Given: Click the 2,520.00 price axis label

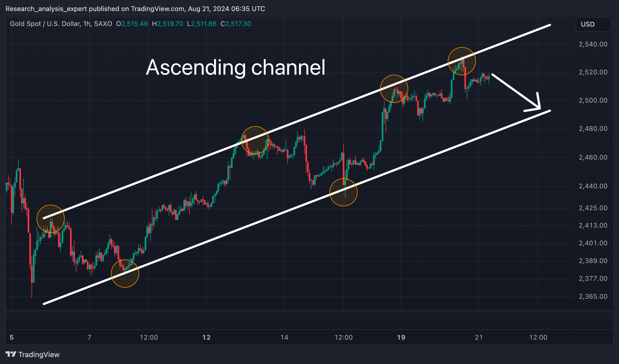Looking at the screenshot, I should tap(593, 72).
